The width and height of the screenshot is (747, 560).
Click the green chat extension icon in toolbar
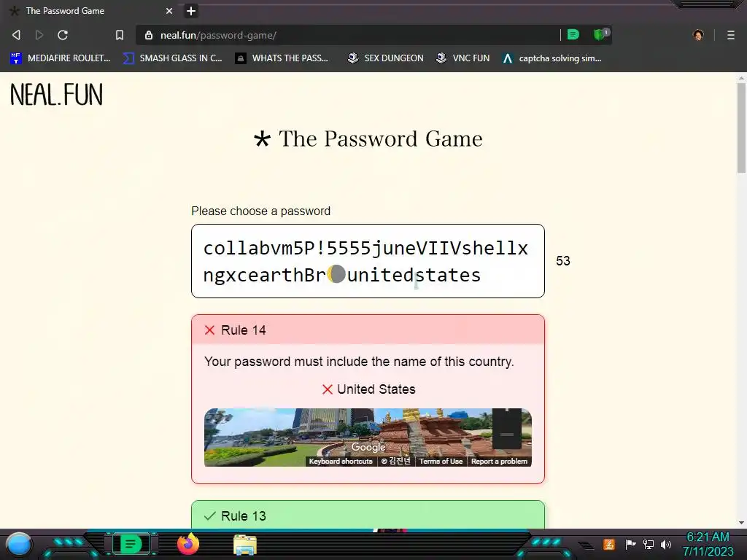tap(573, 34)
